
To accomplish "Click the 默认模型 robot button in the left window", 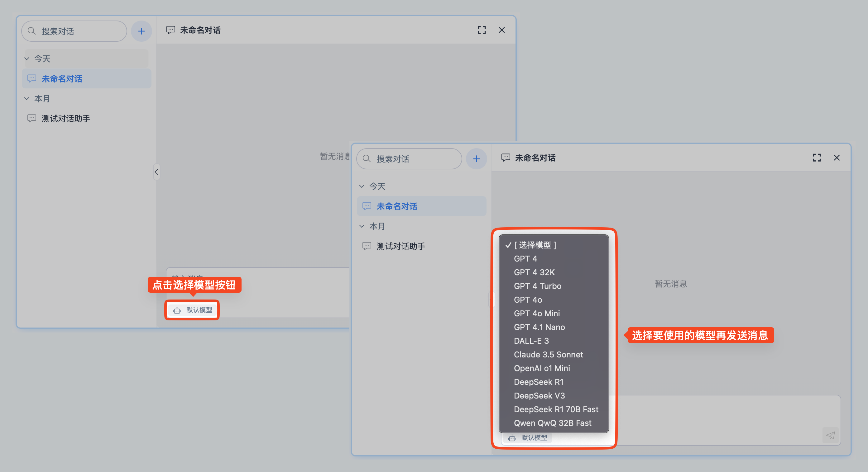I will [192, 310].
